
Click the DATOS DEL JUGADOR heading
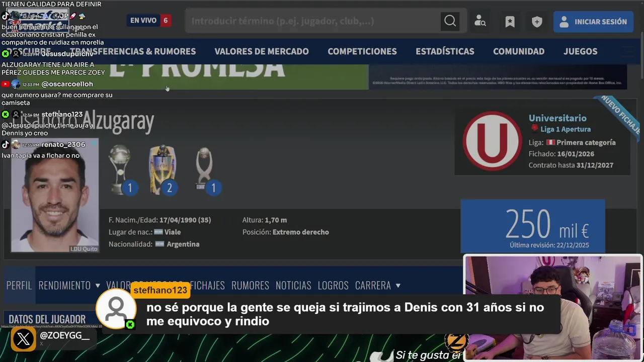tap(47, 319)
